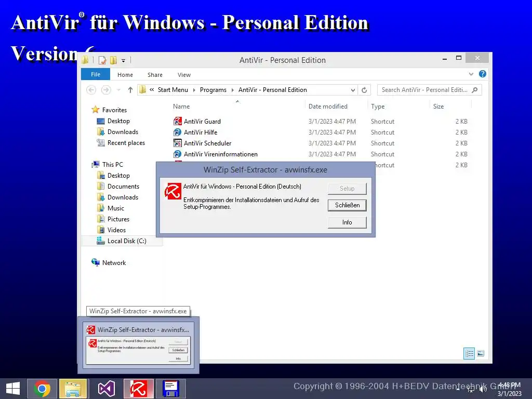532x399 pixels.
Task: Open recent locations dropdown arrow
Action: tap(118, 90)
